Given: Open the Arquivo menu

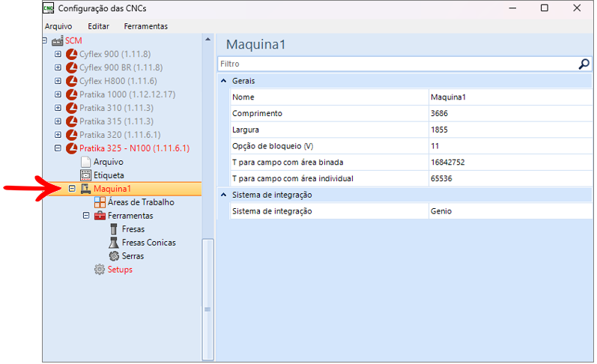Looking at the screenshot, I should [x=58, y=26].
